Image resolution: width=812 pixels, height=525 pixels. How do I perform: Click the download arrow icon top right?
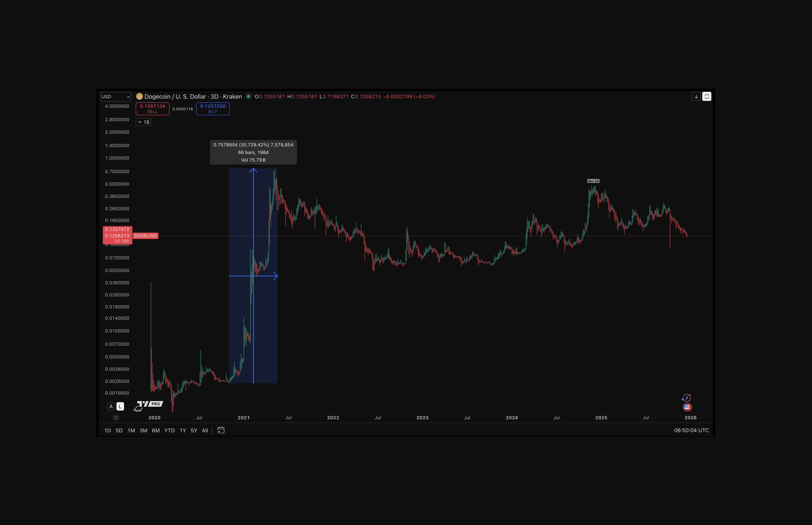[x=696, y=97]
